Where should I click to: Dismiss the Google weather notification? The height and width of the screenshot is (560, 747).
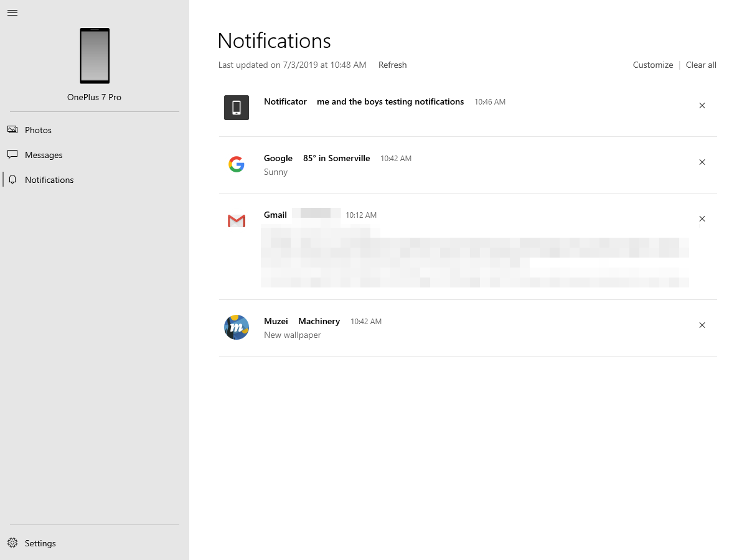pos(702,162)
